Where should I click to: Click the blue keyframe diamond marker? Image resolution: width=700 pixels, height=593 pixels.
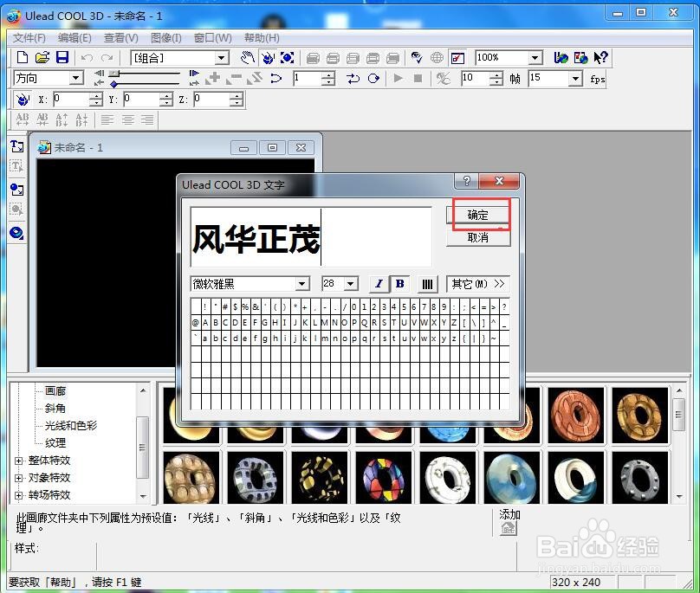coord(114,84)
